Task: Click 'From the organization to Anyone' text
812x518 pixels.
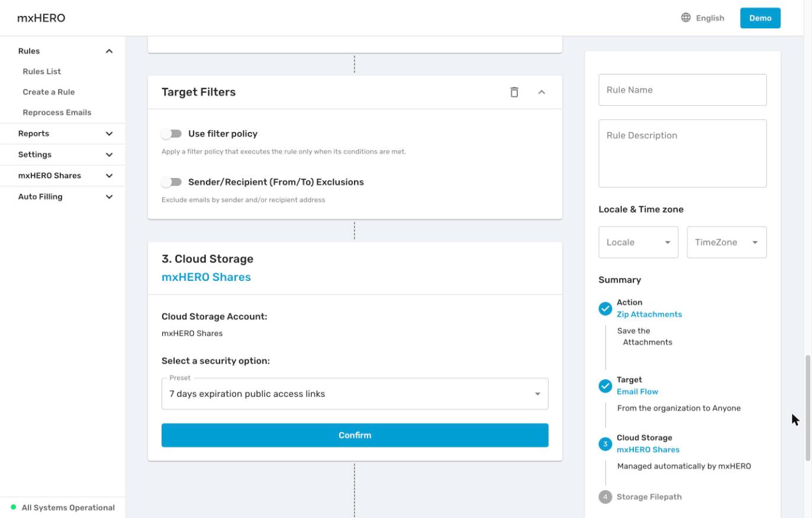Action: tap(679, 408)
